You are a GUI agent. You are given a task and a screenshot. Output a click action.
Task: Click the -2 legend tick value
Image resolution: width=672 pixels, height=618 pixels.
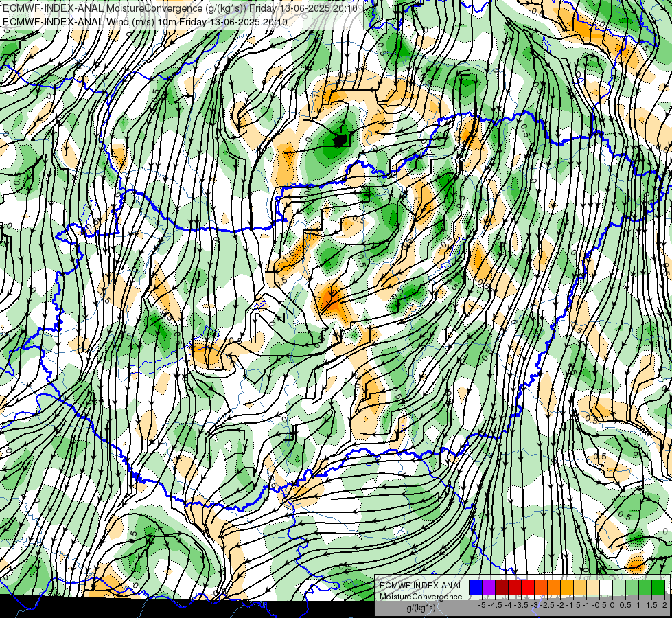coord(561,605)
